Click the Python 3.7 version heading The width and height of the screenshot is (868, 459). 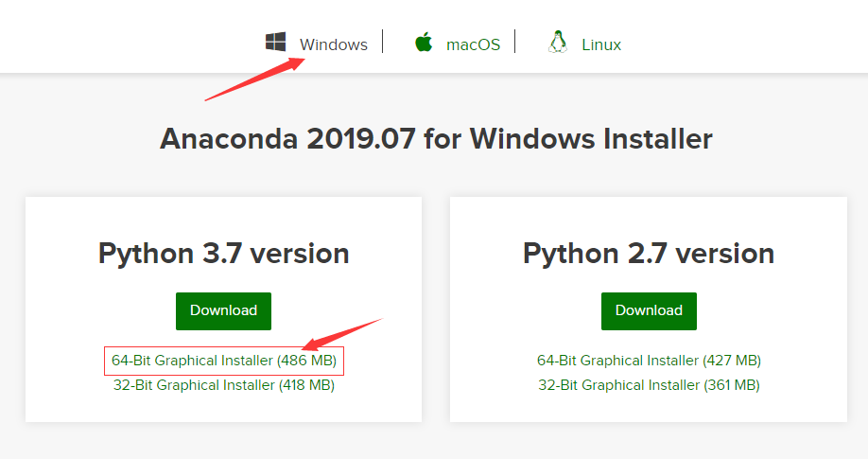pos(224,254)
